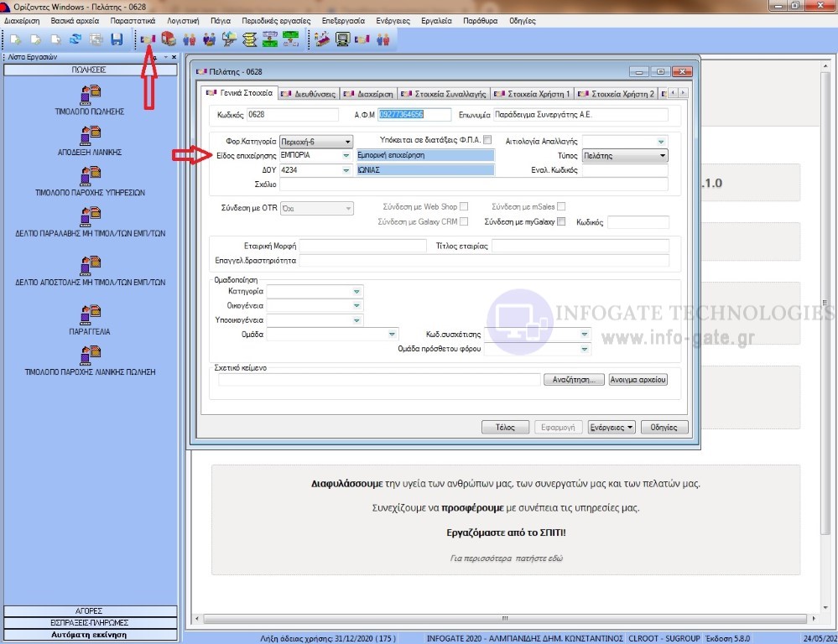This screenshot has height=644, width=838.
Task: Open ΑΠΟΔΕΙΞΗ ΛΙΑΝΙΚΗΣ from the sidebar
Action: [x=90, y=141]
